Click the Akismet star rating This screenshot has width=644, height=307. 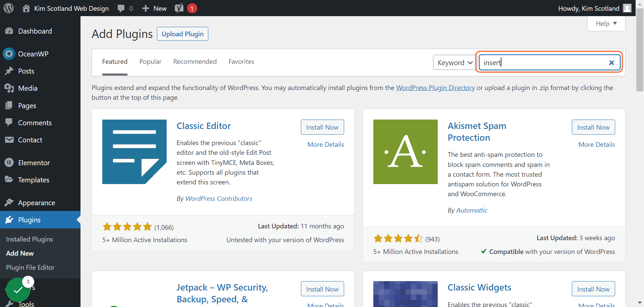coord(398,238)
